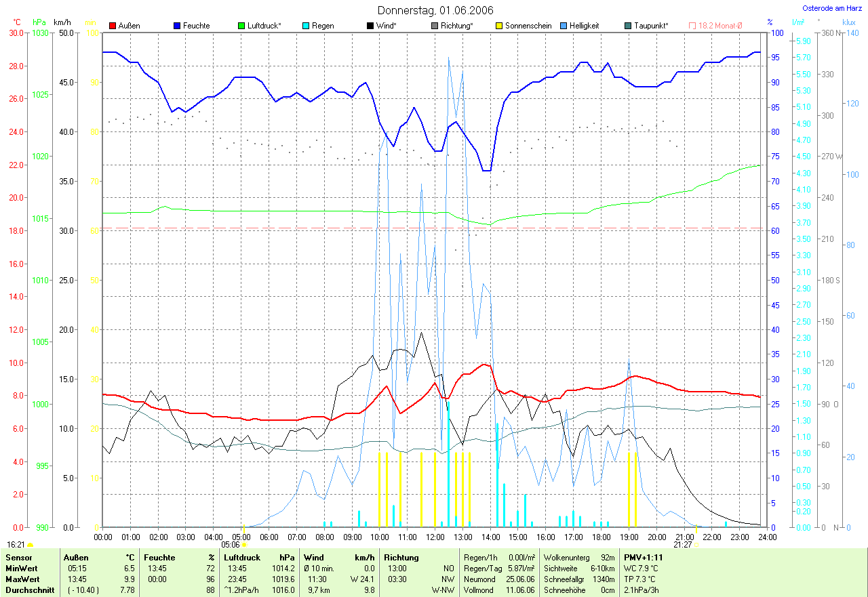Screen dimensions: 868x597
Task: Click the blue Feuchte legend square
Action: pyautogui.click(x=178, y=26)
